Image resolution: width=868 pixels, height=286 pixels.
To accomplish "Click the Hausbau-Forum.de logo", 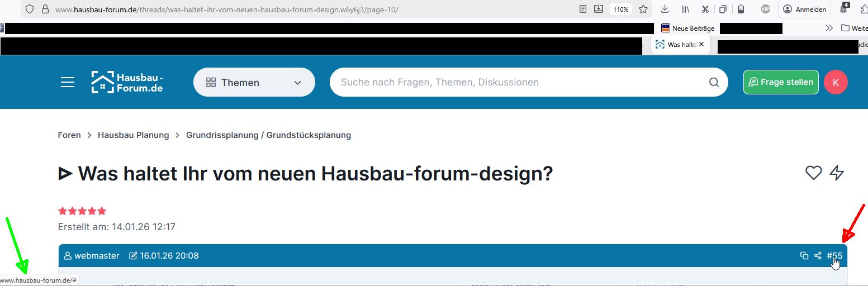I will (x=127, y=82).
